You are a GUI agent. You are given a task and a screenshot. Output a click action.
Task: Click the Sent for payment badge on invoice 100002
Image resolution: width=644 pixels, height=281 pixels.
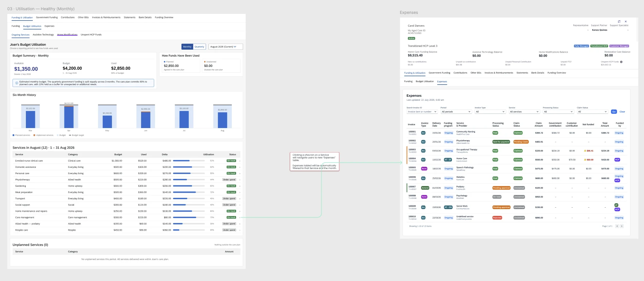(501, 142)
